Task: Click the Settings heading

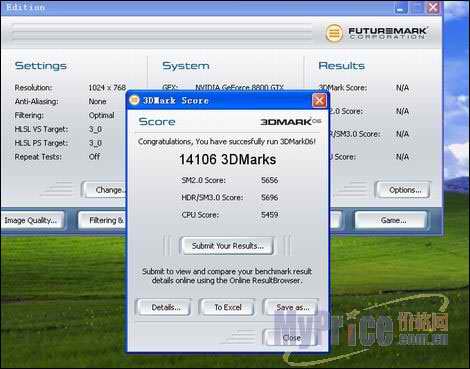Action: click(41, 66)
